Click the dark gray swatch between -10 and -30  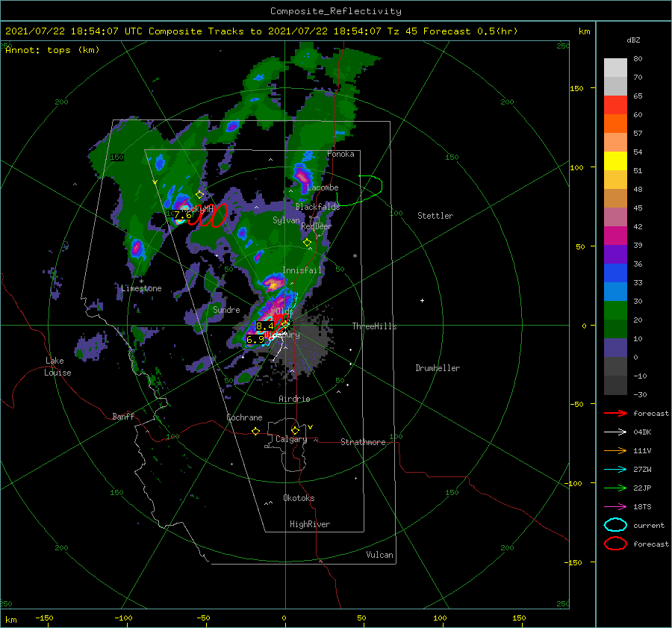[x=615, y=385]
